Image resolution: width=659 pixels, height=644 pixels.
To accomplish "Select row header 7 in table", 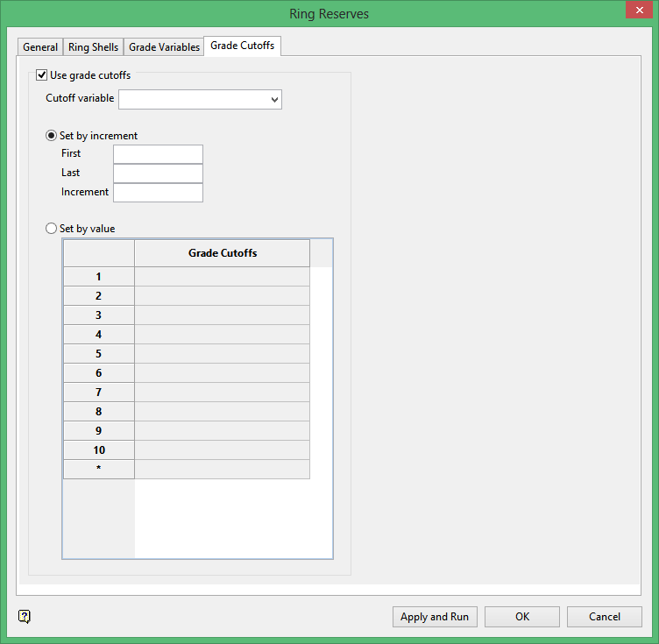I will coord(99,393).
